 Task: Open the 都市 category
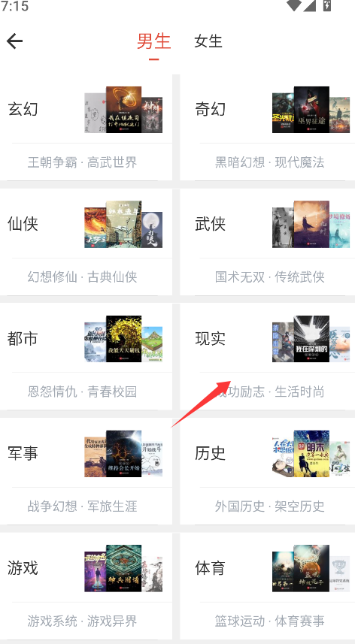pyautogui.click(x=86, y=356)
